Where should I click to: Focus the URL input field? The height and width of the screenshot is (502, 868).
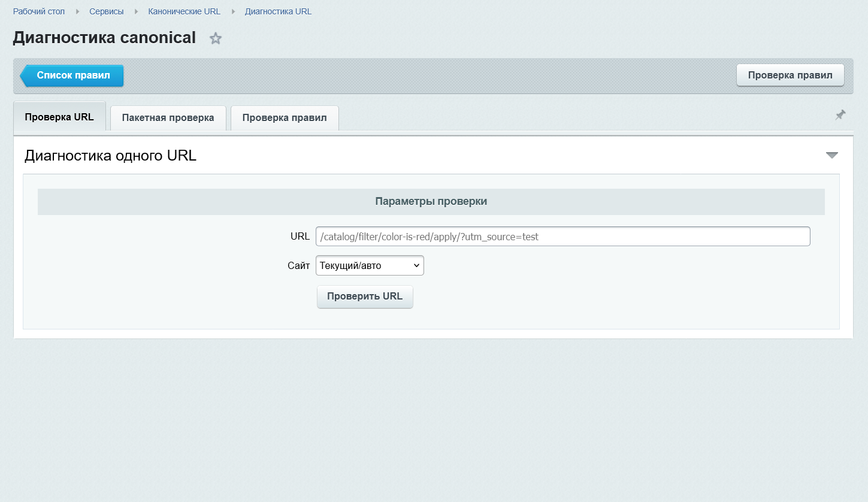coord(563,237)
